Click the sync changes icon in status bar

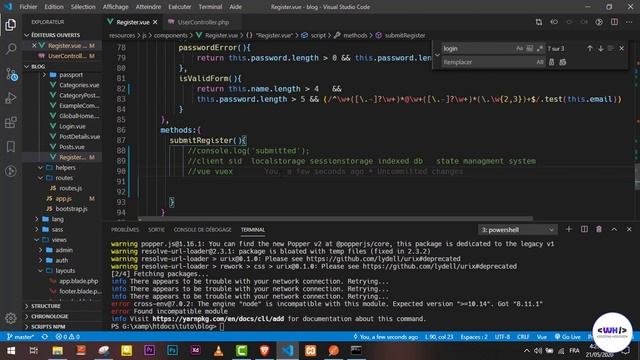[45, 337]
